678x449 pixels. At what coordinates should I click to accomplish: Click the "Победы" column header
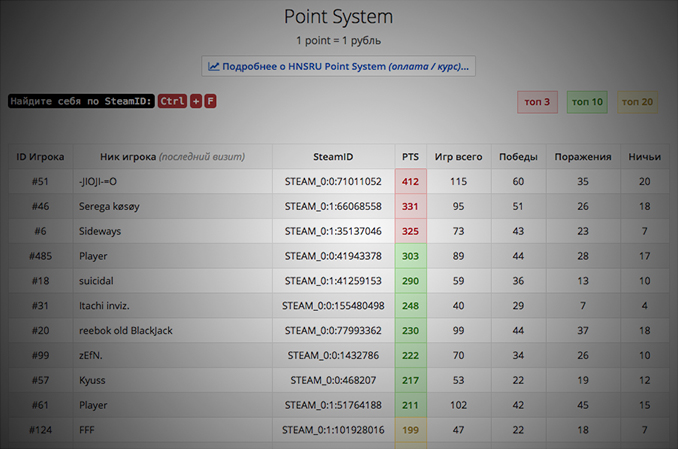[x=518, y=157]
